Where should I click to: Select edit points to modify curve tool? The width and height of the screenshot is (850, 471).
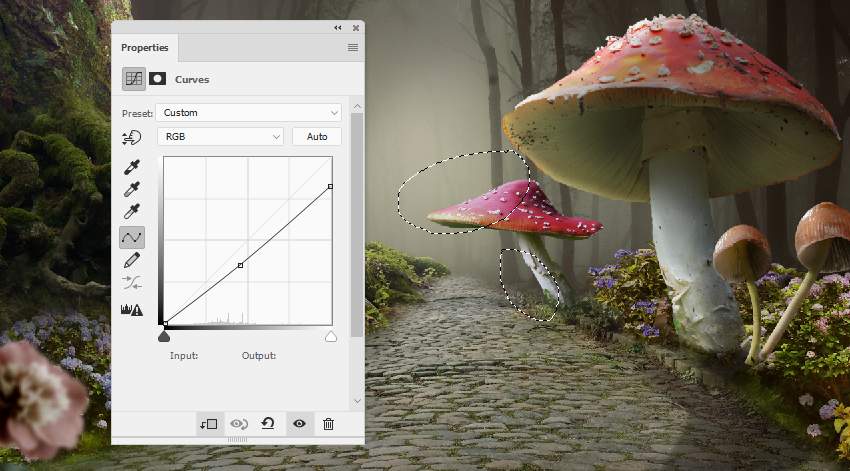(132, 237)
